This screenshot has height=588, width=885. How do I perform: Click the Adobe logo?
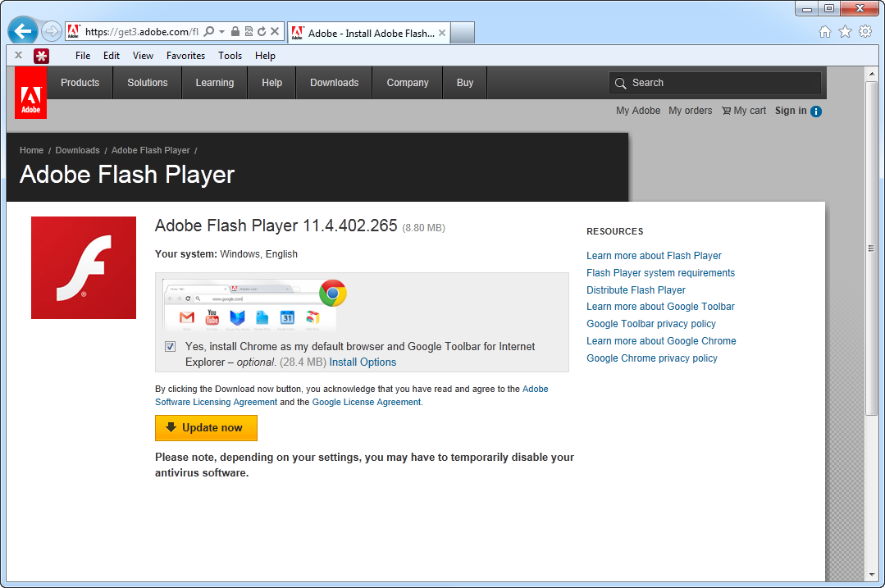(x=30, y=93)
